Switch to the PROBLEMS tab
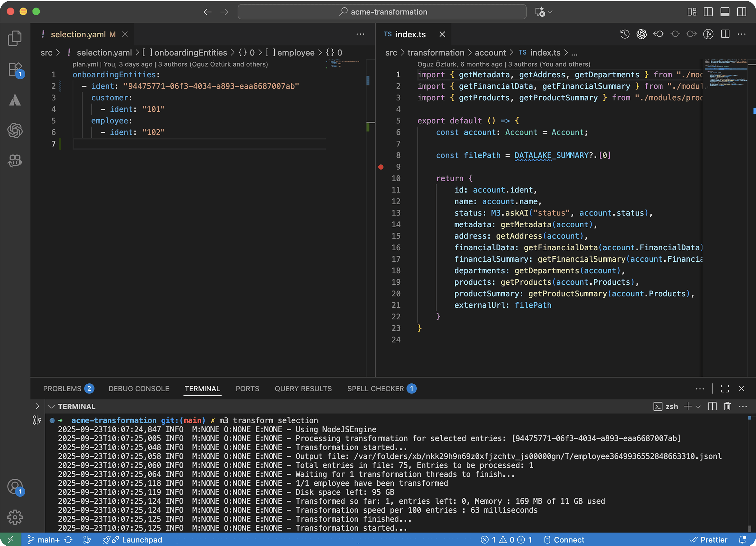 coord(62,388)
